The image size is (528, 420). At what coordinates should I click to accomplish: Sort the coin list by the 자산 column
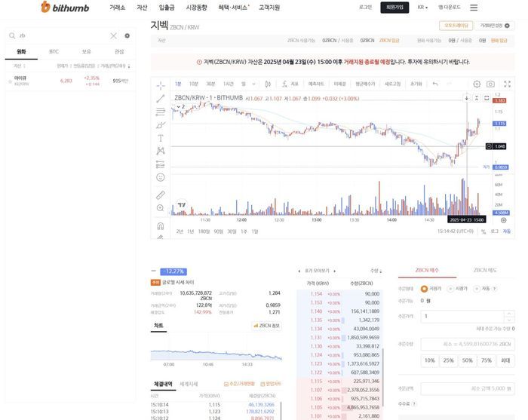[x=19, y=66]
